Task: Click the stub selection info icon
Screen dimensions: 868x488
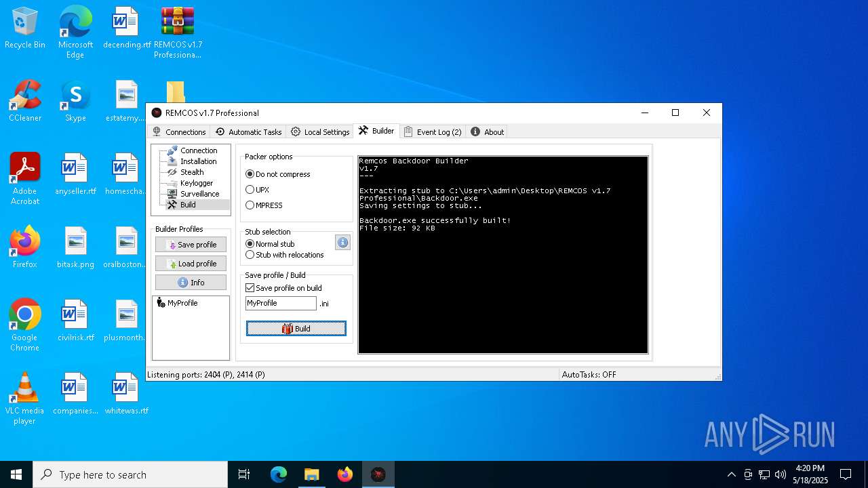Action: pos(342,242)
